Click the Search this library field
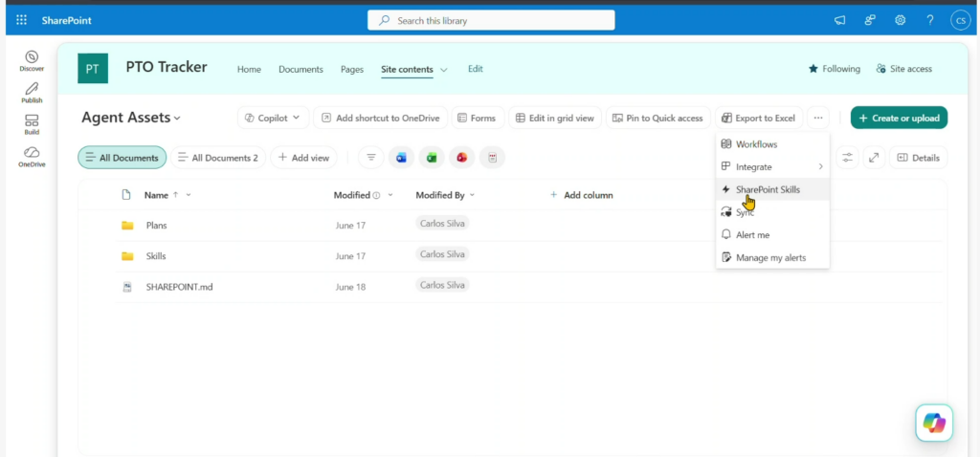The width and height of the screenshot is (980, 457). click(491, 21)
